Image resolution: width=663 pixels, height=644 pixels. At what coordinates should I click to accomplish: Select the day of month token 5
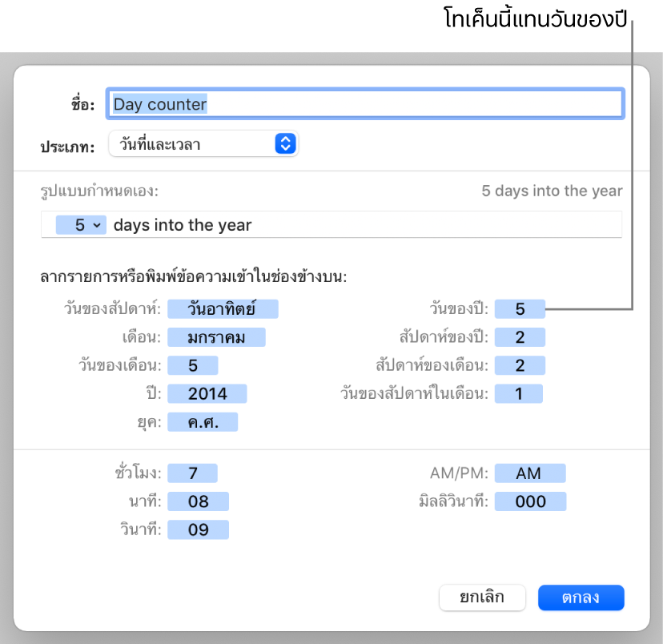tap(193, 365)
